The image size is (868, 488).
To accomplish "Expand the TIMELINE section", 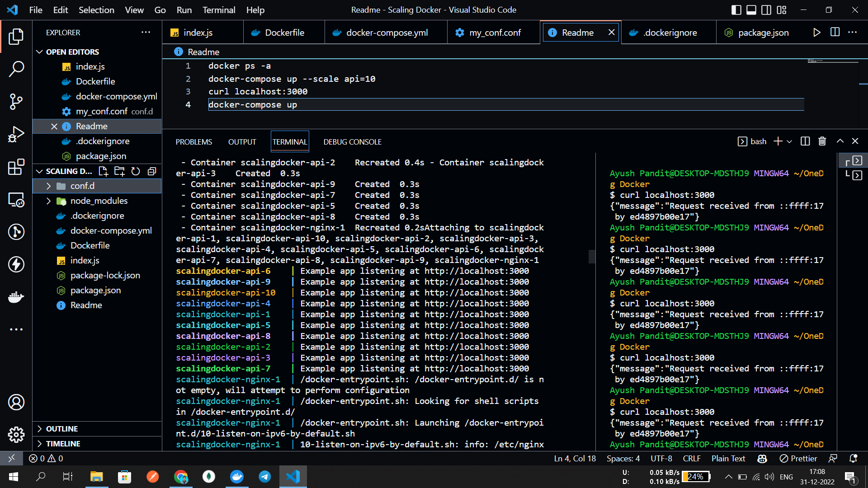I will 97,444.
